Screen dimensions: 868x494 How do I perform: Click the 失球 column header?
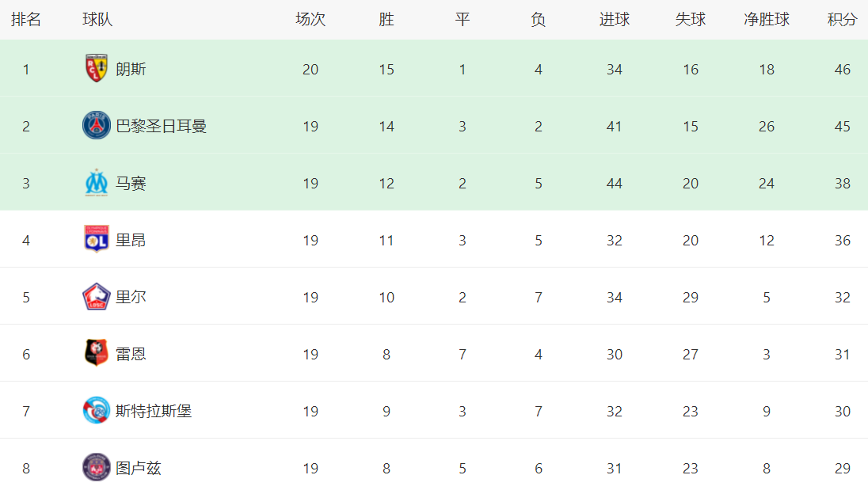(690, 20)
